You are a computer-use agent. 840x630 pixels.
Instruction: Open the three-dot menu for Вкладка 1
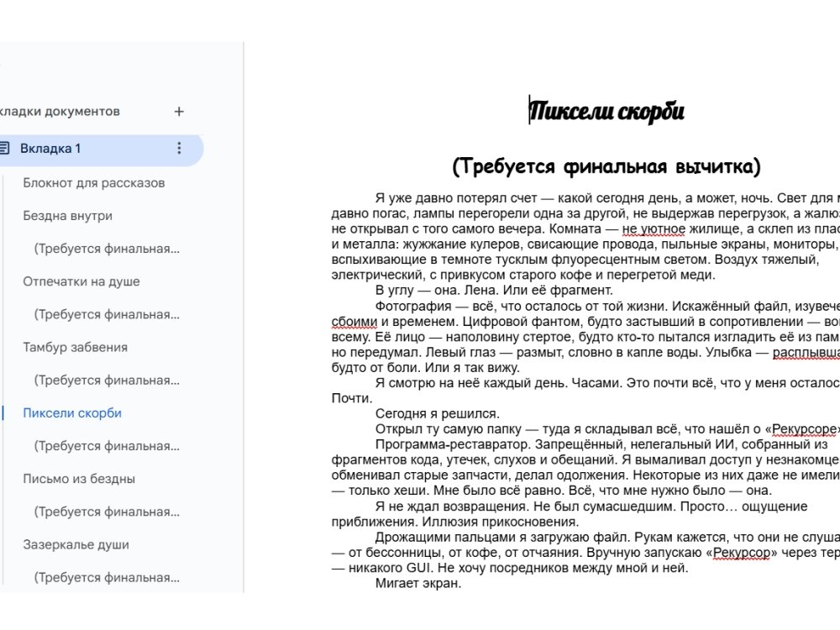click(x=178, y=149)
